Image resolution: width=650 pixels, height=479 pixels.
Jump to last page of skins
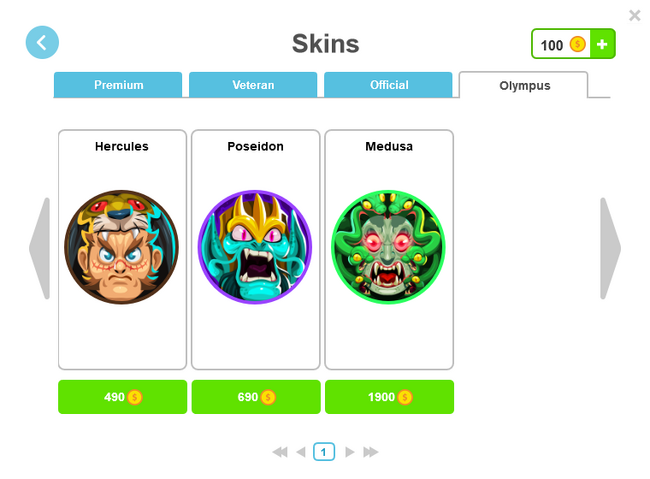tap(371, 452)
